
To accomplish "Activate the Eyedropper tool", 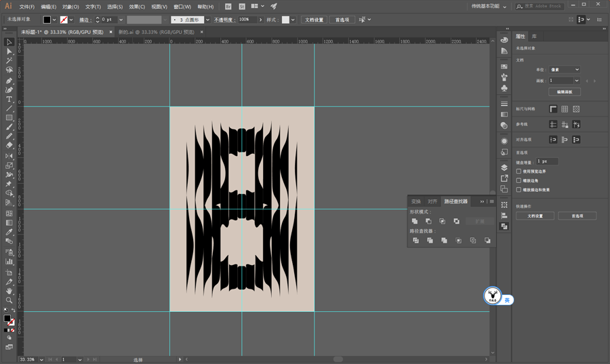I will point(9,232).
